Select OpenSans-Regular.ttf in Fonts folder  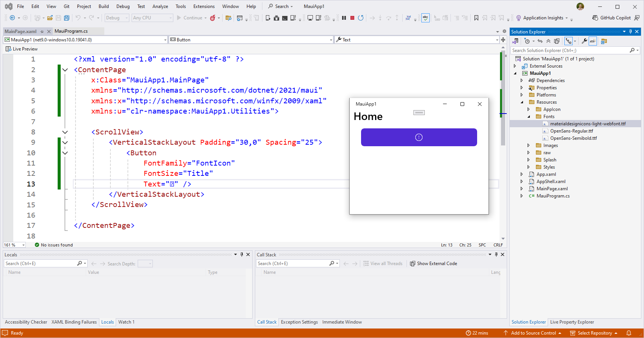(x=572, y=131)
